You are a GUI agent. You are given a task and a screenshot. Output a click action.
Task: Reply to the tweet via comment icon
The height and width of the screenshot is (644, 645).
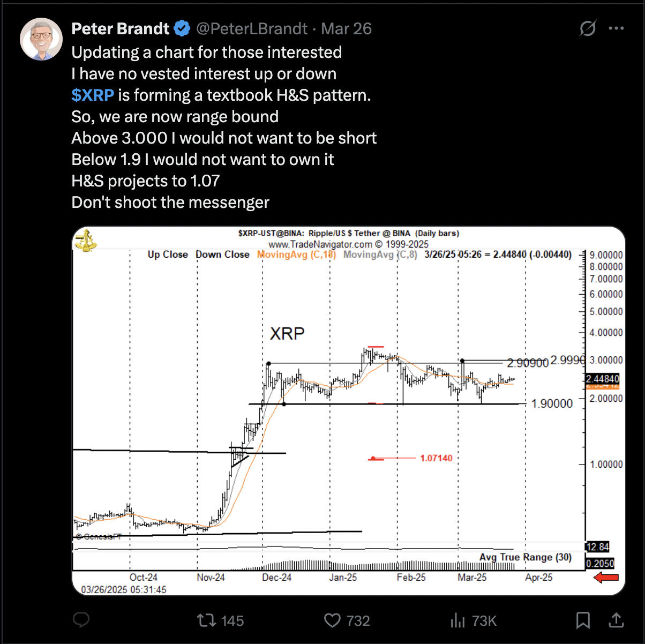coord(81,620)
